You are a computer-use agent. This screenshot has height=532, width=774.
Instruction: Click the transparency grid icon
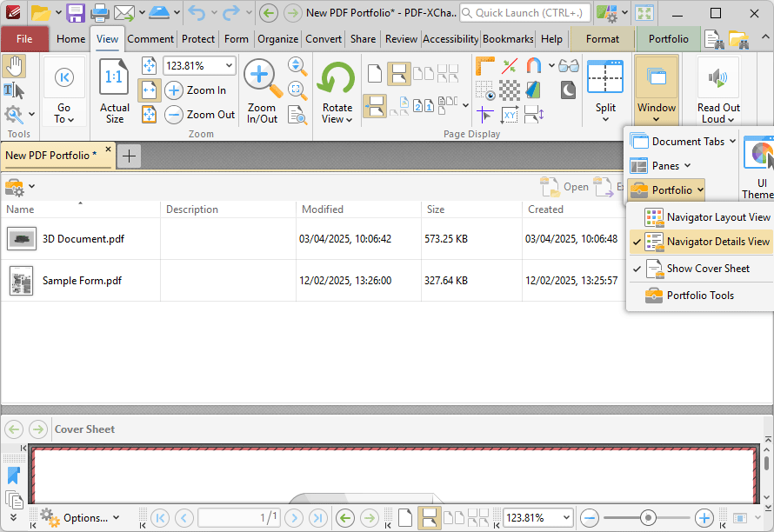[510, 90]
